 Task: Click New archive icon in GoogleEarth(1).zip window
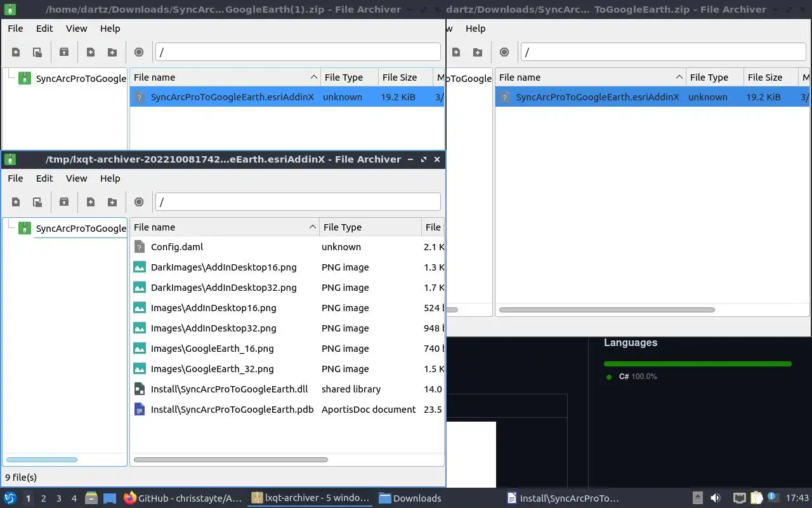pyautogui.click(x=16, y=52)
